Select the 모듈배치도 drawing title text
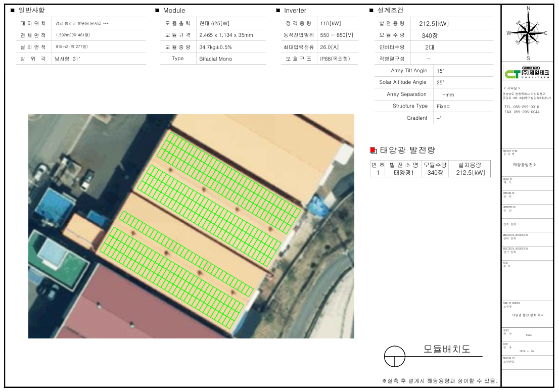This screenshot has width=559, height=392. pyautogui.click(x=447, y=349)
